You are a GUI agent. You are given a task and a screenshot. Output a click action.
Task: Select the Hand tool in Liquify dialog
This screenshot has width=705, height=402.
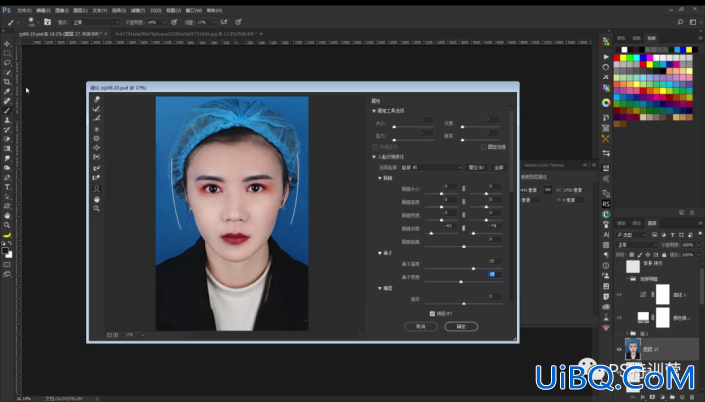pyautogui.click(x=97, y=199)
